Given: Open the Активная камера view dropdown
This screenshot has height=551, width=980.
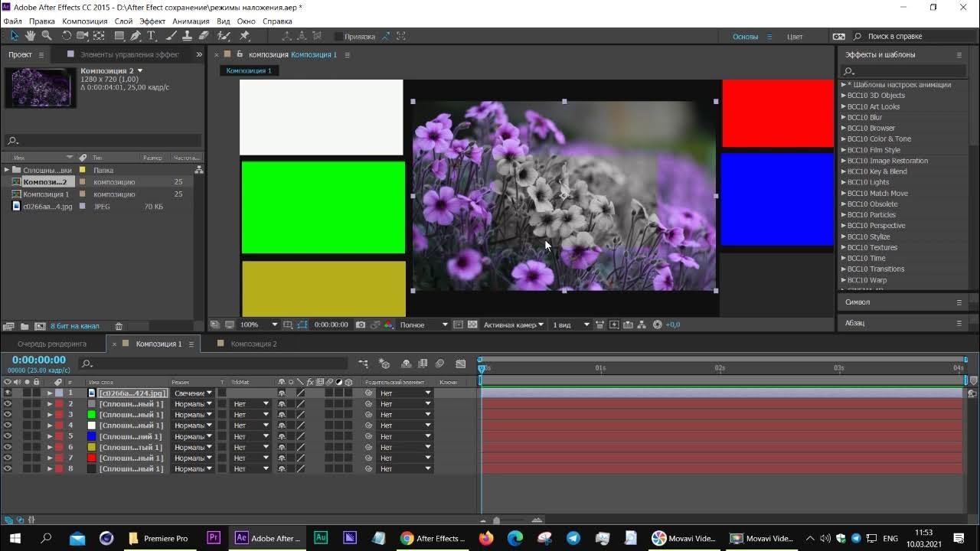Looking at the screenshot, I should [x=513, y=324].
